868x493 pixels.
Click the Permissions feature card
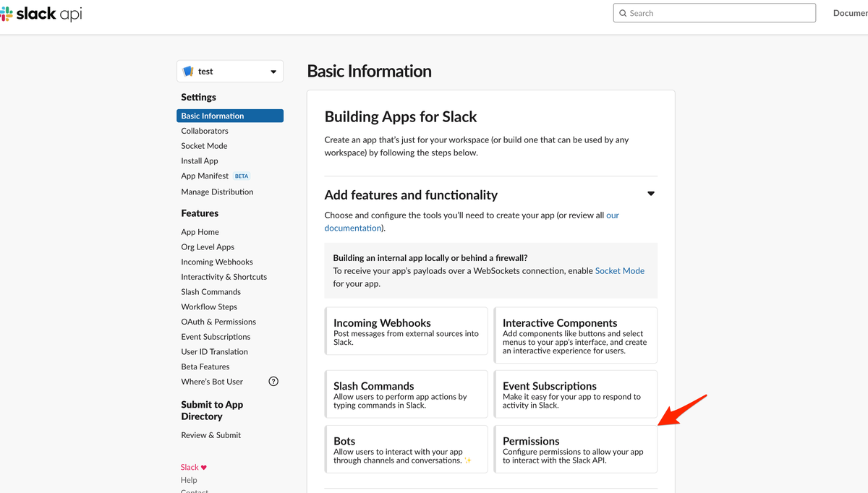pos(576,449)
